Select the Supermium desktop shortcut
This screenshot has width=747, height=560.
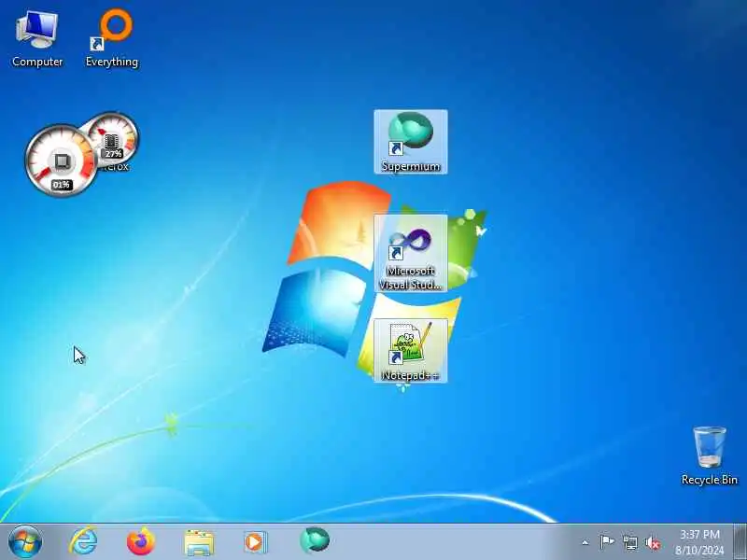coord(411,142)
